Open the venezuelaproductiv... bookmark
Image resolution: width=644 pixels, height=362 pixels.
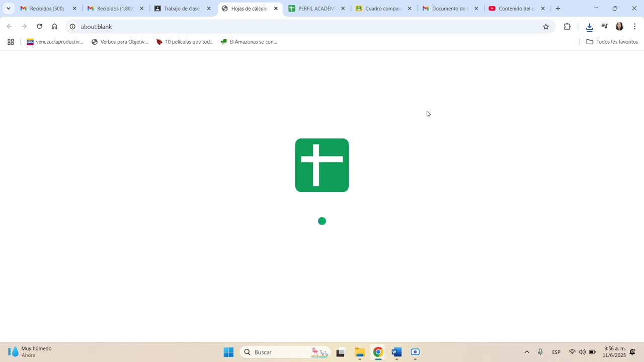click(x=54, y=42)
